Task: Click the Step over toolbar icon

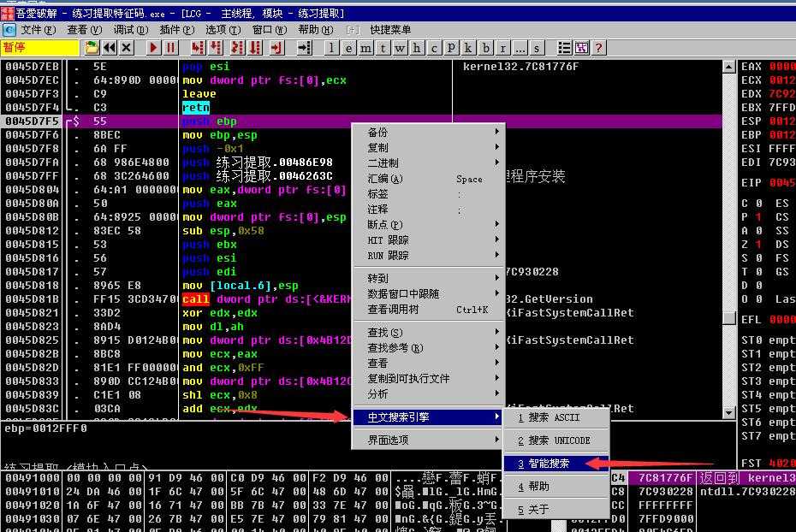Action: [x=217, y=48]
